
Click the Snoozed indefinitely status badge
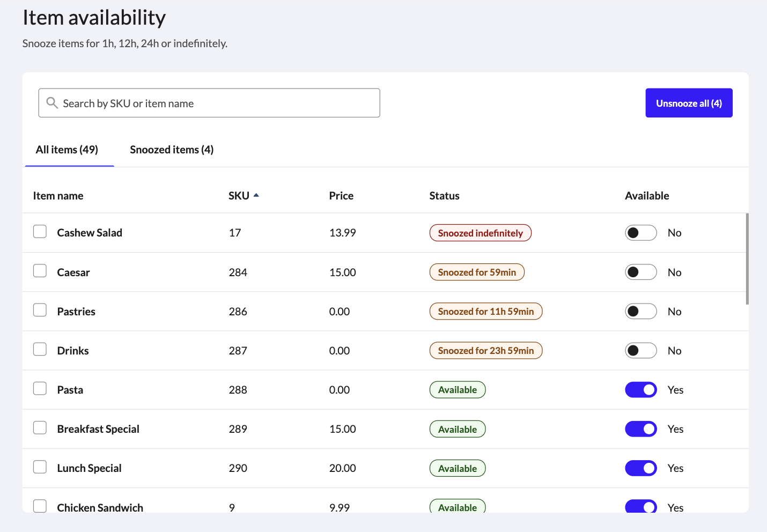[480, 233]
